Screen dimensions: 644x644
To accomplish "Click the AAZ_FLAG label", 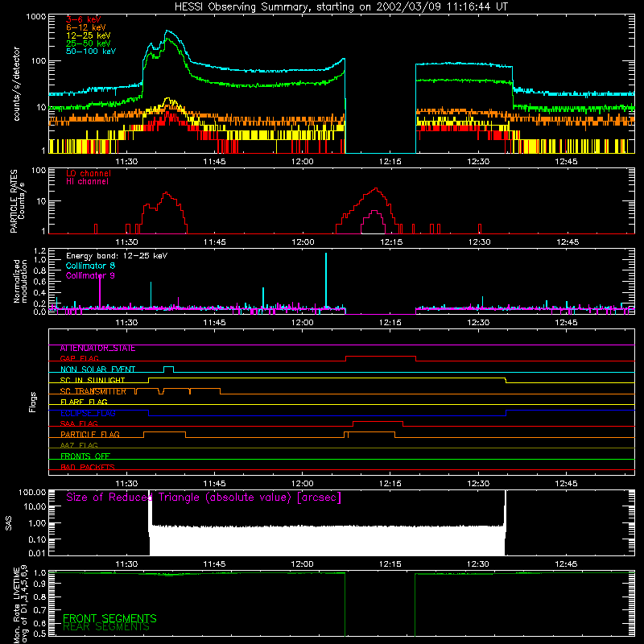I will click(x=79, y=446).
